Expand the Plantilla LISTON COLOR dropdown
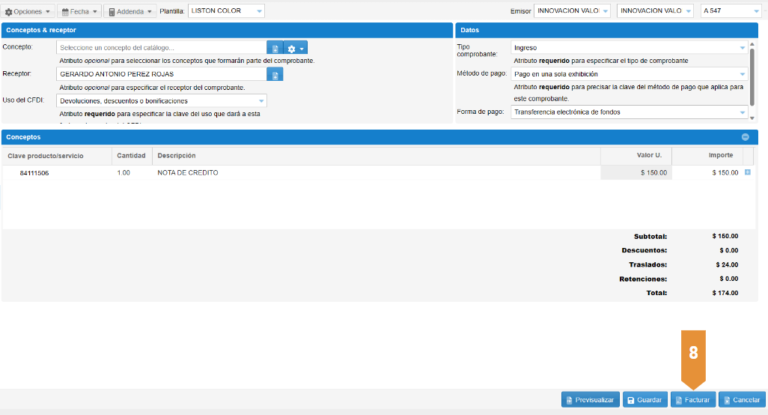The image size is (768, 415). (x=226, y=11)
